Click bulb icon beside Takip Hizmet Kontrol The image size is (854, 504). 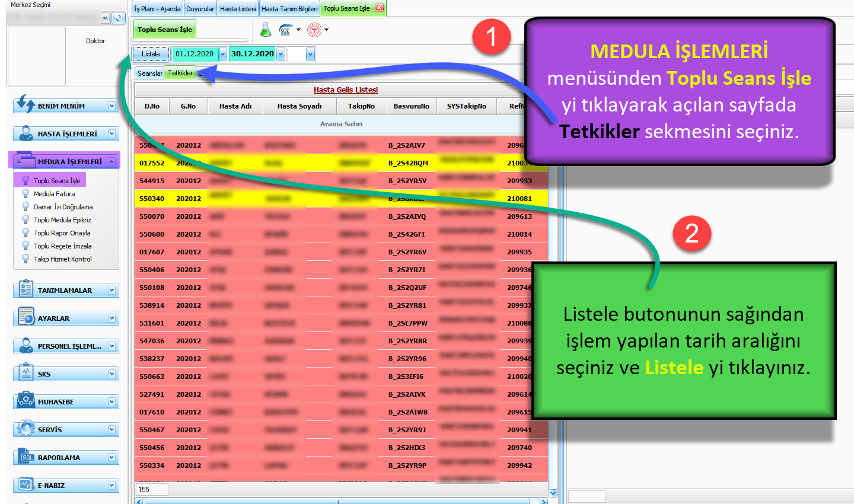coord(26,259)
